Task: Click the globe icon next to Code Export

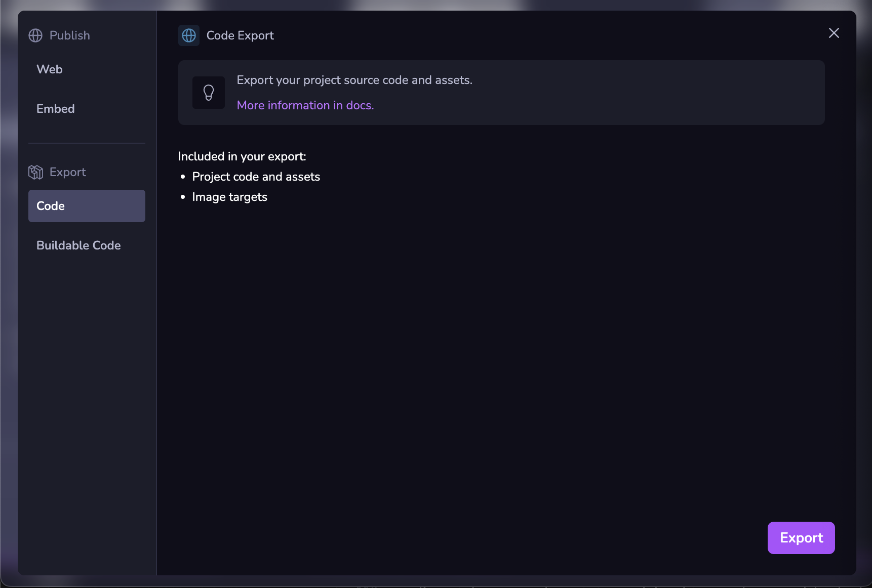Action: tap(189, 35)
